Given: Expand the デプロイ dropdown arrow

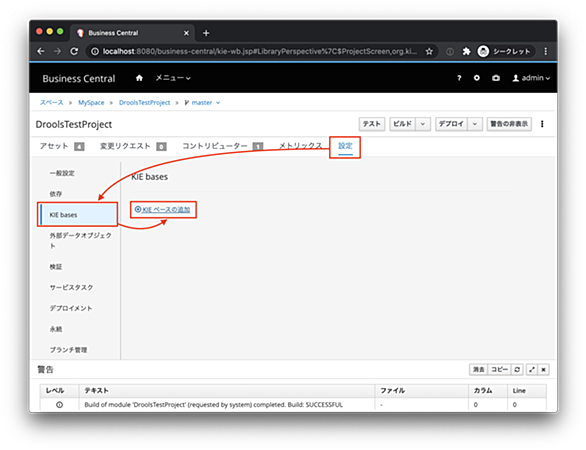Looking at the screenshot, I should [474, 124].
